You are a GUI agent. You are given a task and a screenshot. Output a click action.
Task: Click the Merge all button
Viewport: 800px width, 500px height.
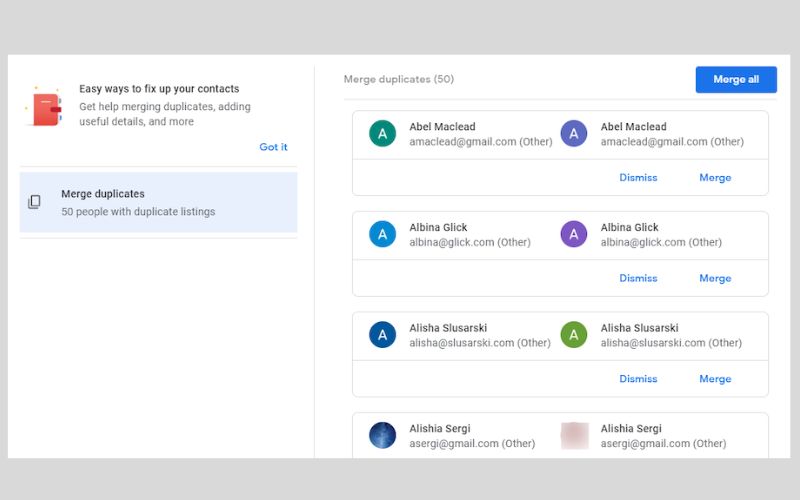[736, 80]
